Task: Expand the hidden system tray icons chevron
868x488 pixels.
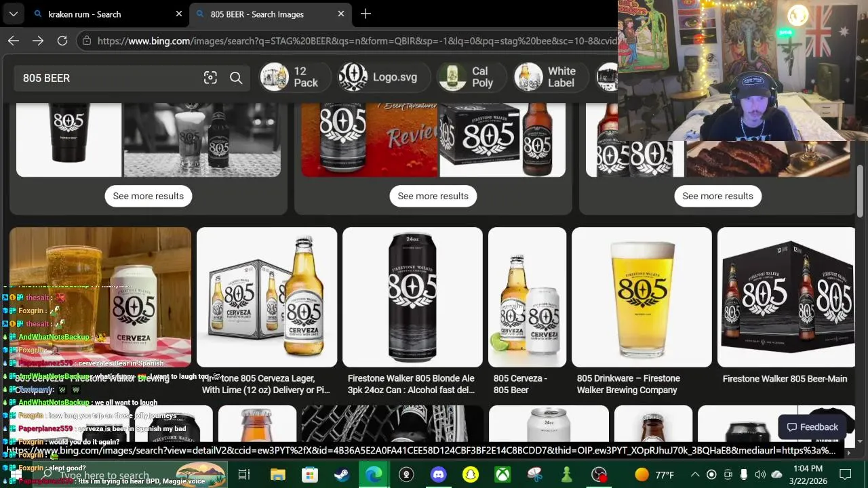Action: pyautogui.click(x=695, y=474)
